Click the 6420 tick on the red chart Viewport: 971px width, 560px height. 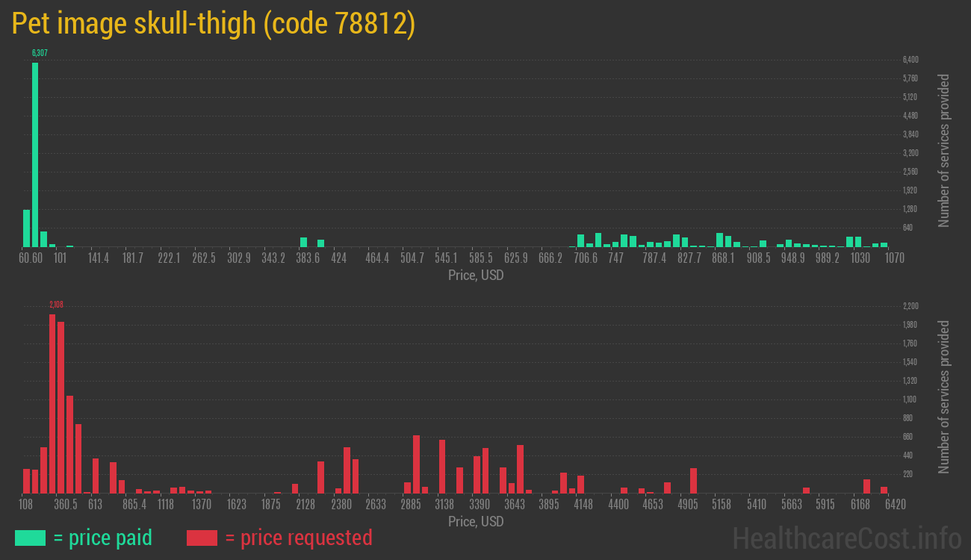pos(895,505)
